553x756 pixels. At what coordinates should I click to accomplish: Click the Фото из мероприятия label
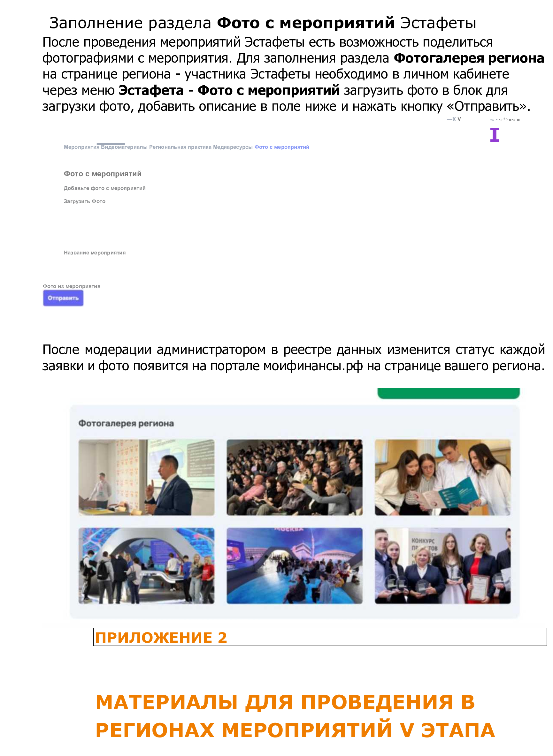72,286
